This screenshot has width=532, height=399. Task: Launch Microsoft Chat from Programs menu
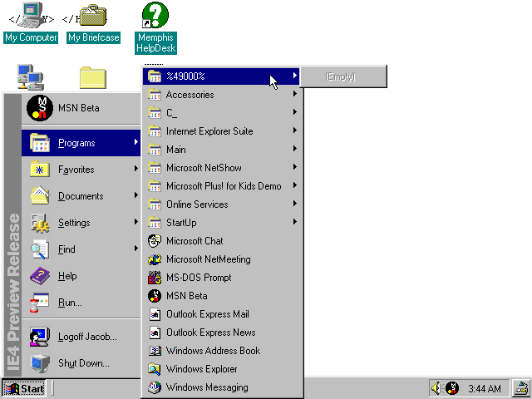(222, 241)
